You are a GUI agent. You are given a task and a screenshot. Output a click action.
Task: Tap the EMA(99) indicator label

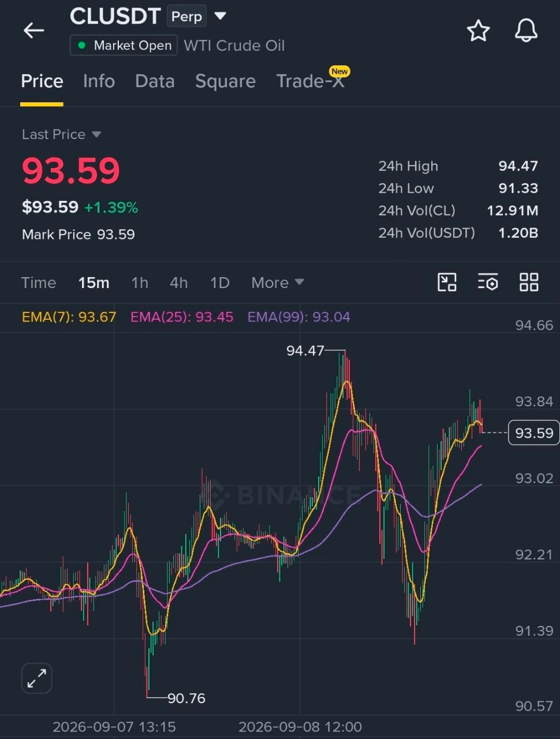pos(298,317)
